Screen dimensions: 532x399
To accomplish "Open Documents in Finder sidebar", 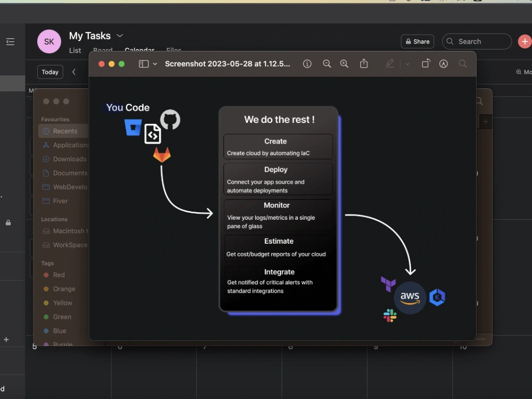I will point(64,173).
